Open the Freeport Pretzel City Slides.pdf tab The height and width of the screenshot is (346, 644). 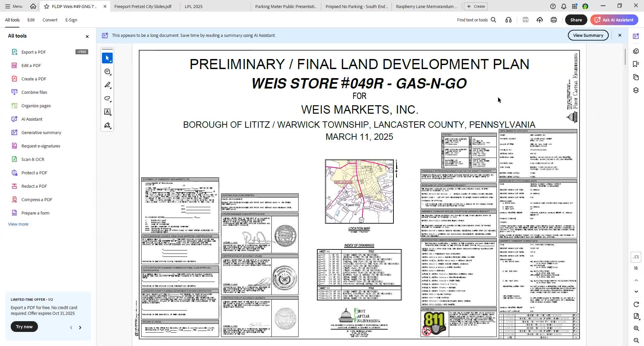(x=143, y=6)
